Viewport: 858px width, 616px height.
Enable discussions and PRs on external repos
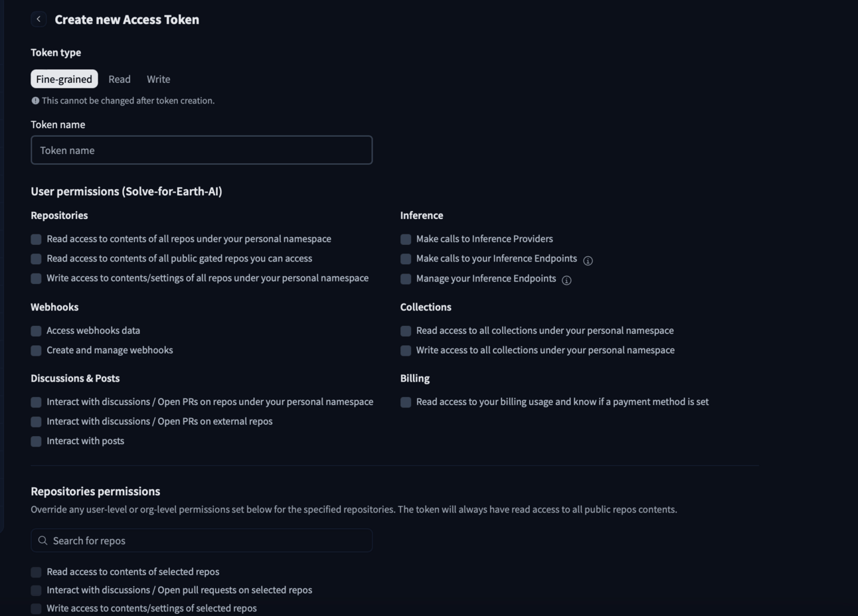click(x=37, y=422)
